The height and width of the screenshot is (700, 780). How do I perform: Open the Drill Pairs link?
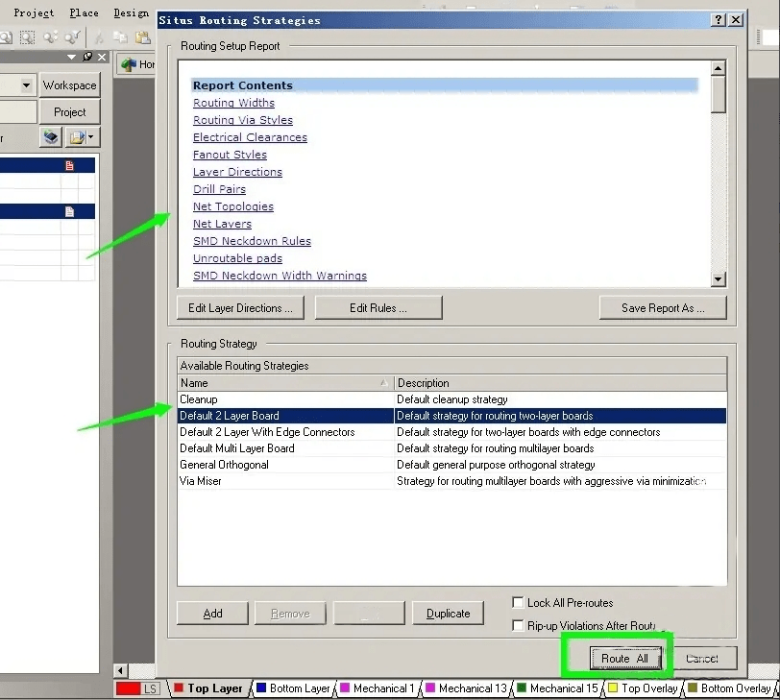click(219, 189)
